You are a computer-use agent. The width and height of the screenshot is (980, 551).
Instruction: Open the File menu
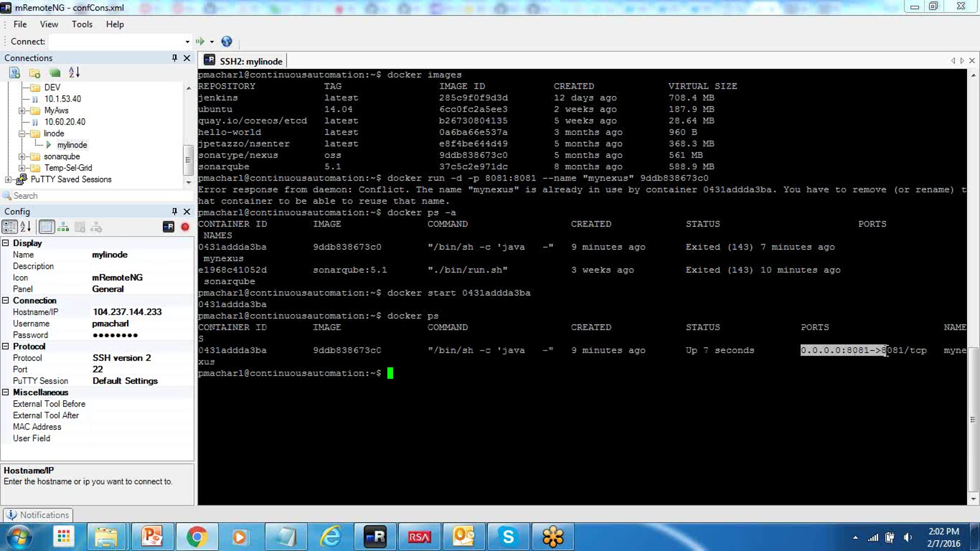[20, 25]
